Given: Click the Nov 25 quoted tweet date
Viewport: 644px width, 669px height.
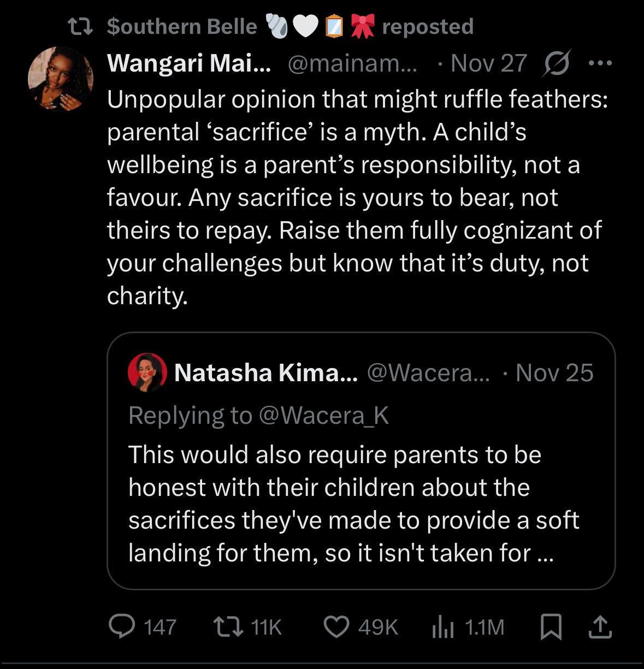Looking at the screenshot, I should tap(554, 372).
